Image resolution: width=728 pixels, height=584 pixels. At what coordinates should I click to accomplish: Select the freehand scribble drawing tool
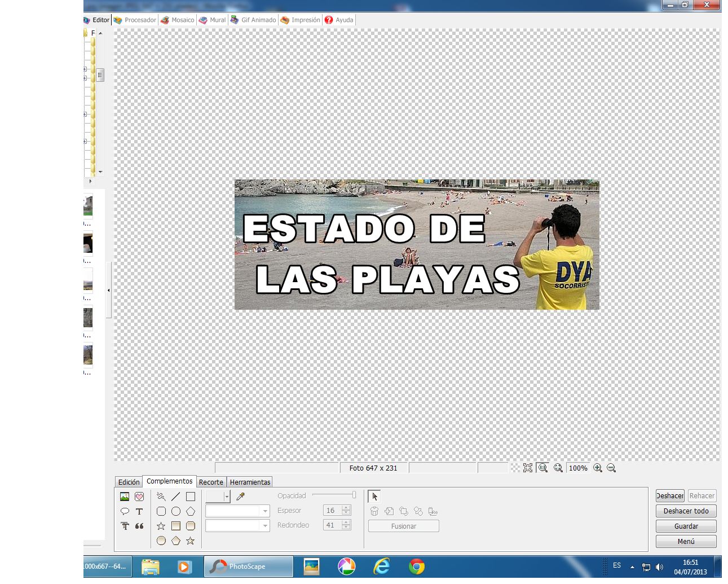(161, 497)
